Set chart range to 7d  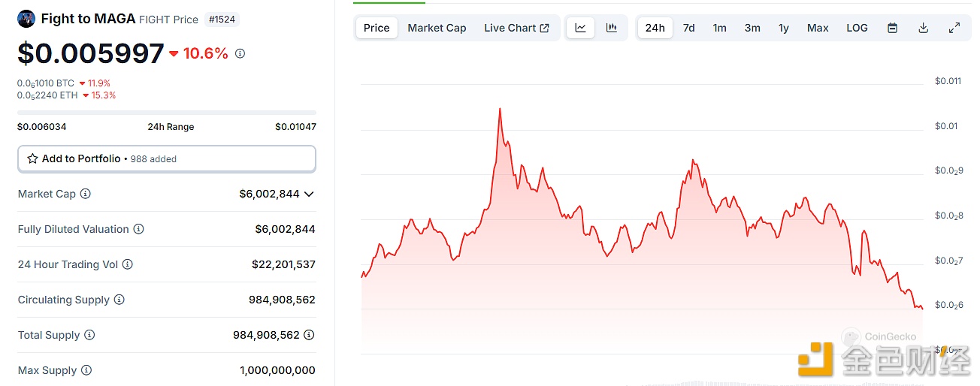click(x=688, y=28)
